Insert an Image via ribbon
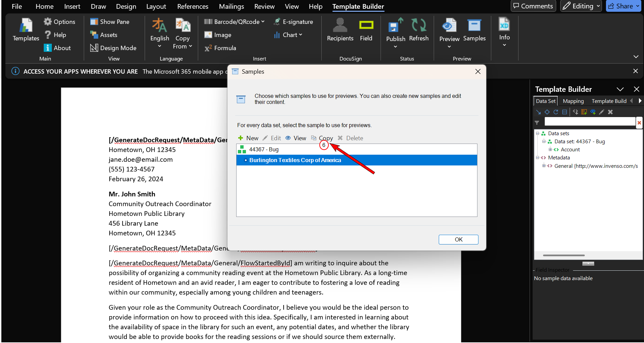 pyautogui.click(x=218, y=35)
